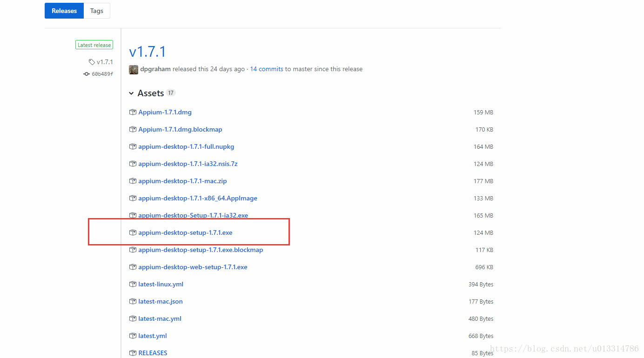Download appium-desktop-setup-1.7.1.exe

pyautogui.click(x=185, y=232)
